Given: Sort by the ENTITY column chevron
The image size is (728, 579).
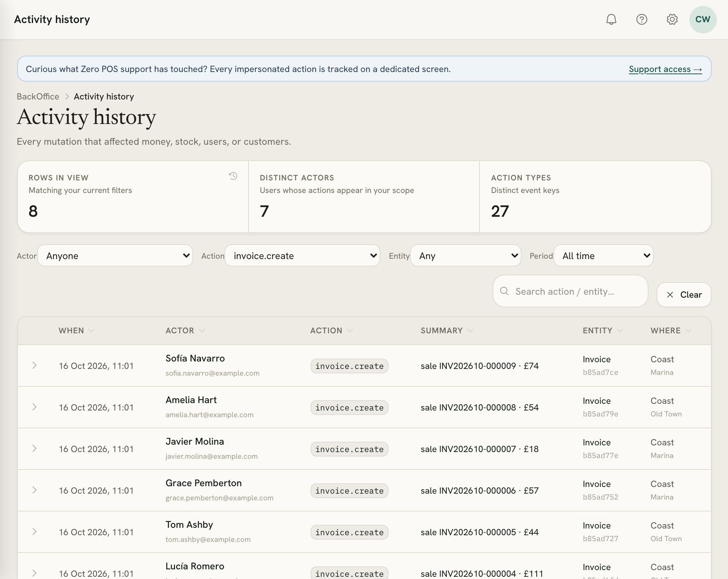Looking at the screenshot, I should coord(620,330).
